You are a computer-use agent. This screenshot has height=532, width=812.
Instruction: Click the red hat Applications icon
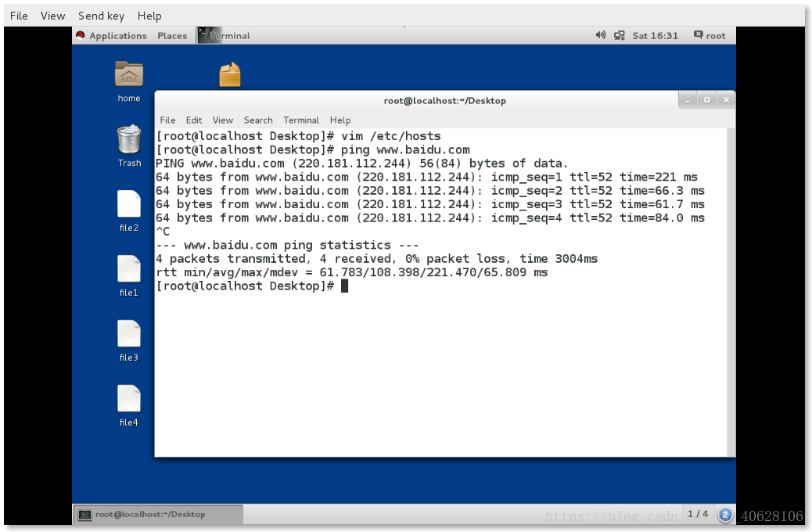pyautogui.click(x=81, y=35)
